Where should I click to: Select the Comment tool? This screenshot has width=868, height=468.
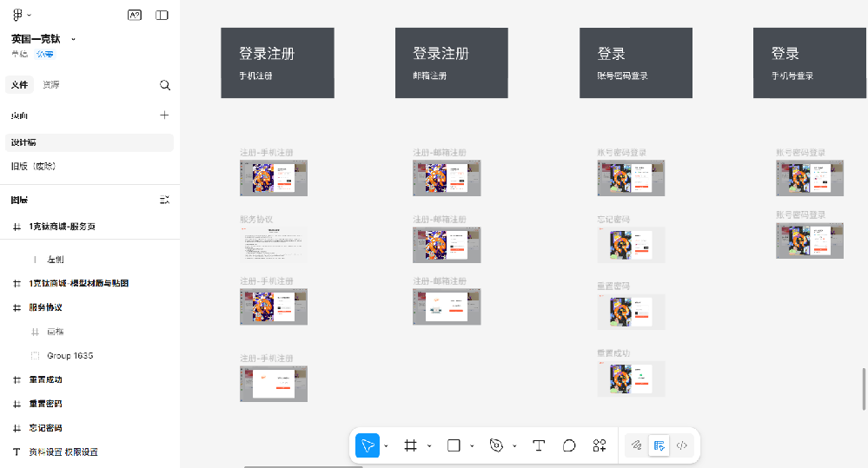point(569,445)
